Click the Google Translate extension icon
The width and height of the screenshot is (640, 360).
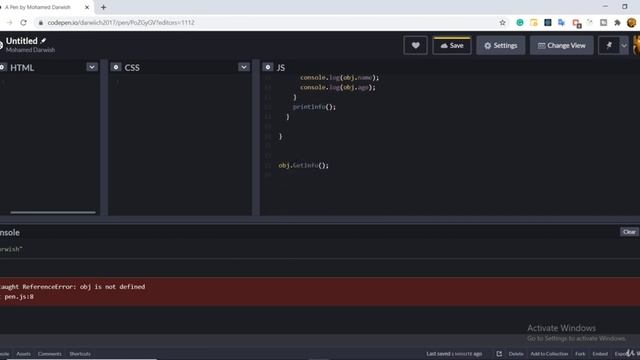click(562, 22)
